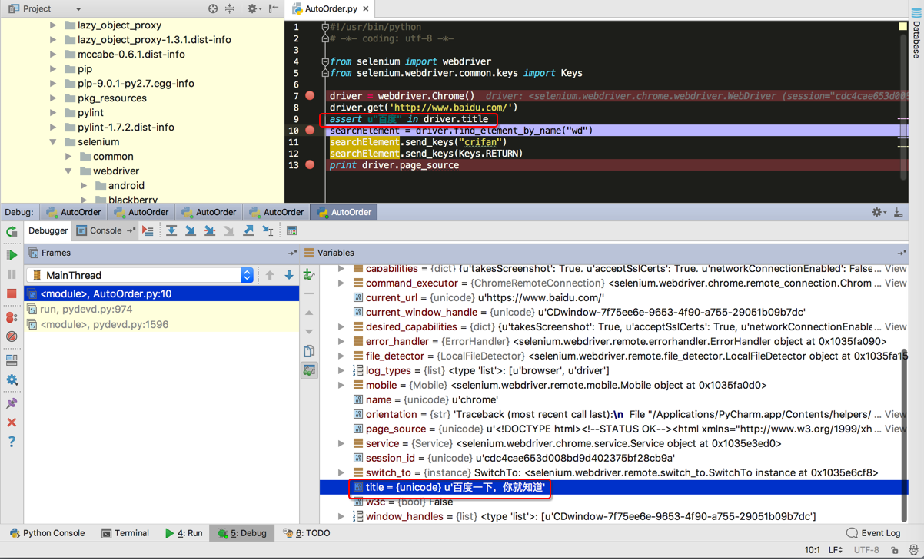Click the Step Out debugger icon
This screenshot has width=924, height=560.
click(248, 230)
